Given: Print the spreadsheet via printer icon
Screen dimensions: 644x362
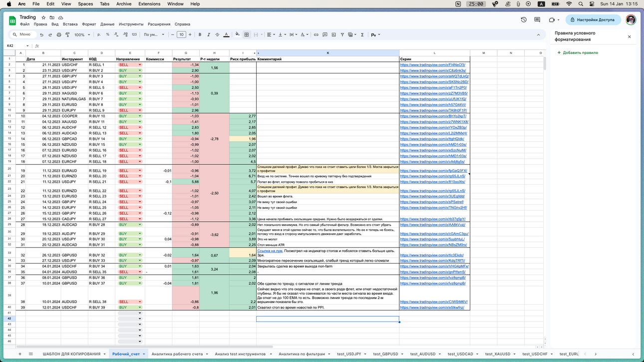Looking at the screenshot, I should click(x=59, y=35).
